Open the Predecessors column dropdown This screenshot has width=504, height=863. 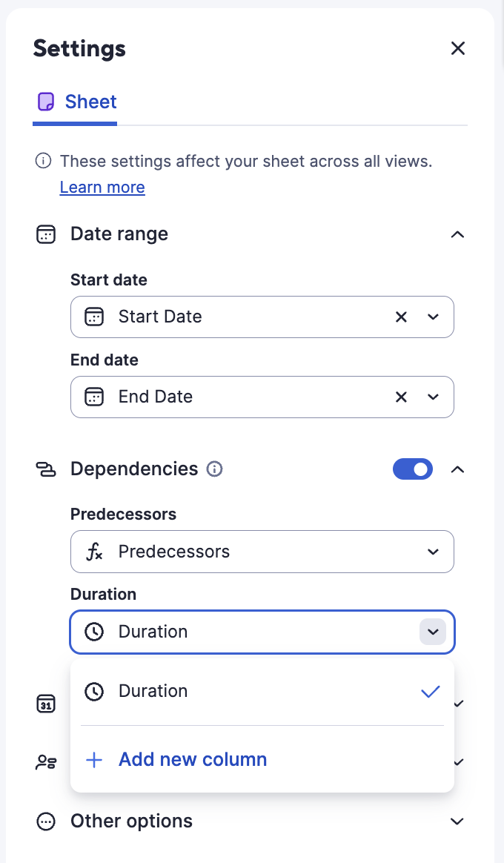[x=434, y=552]
